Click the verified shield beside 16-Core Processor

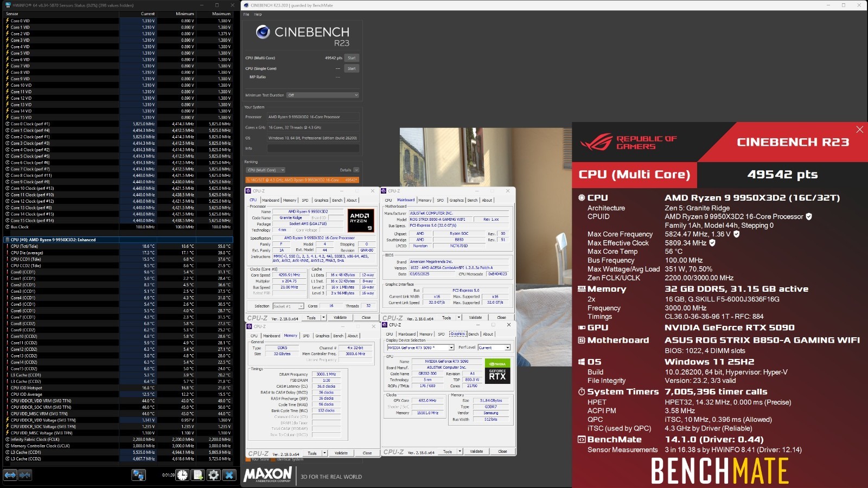809,216
